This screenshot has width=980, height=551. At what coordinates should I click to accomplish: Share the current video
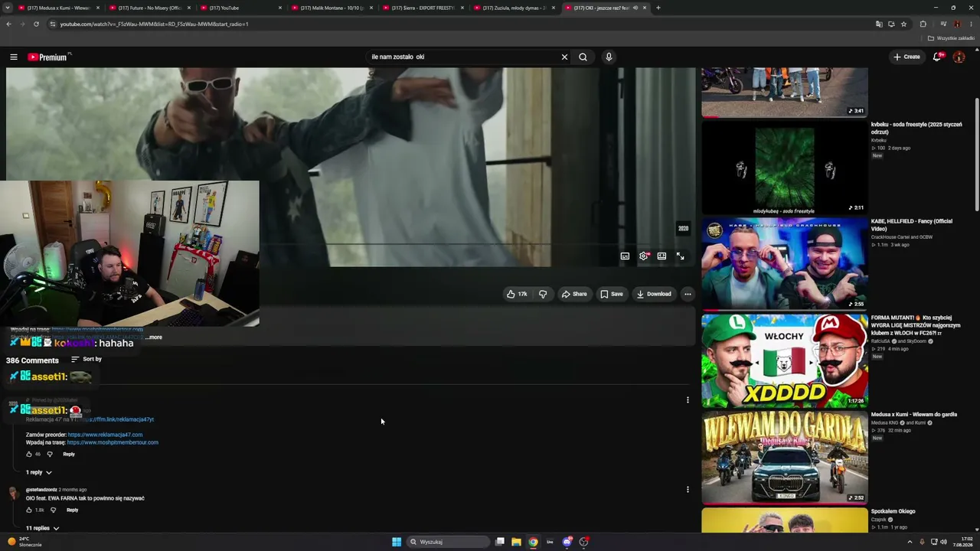coord(574,294)
